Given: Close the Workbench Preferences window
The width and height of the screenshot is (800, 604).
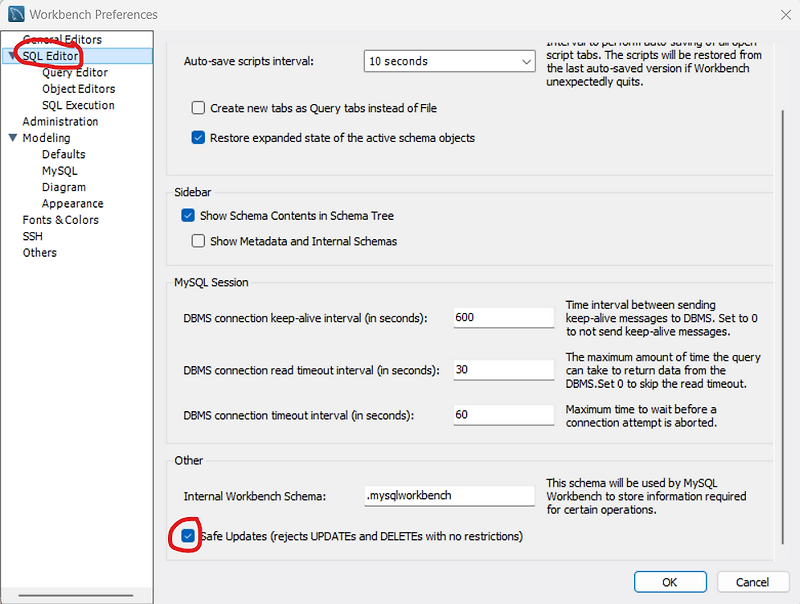Looking at the screenshot, I should click(786, 15).
